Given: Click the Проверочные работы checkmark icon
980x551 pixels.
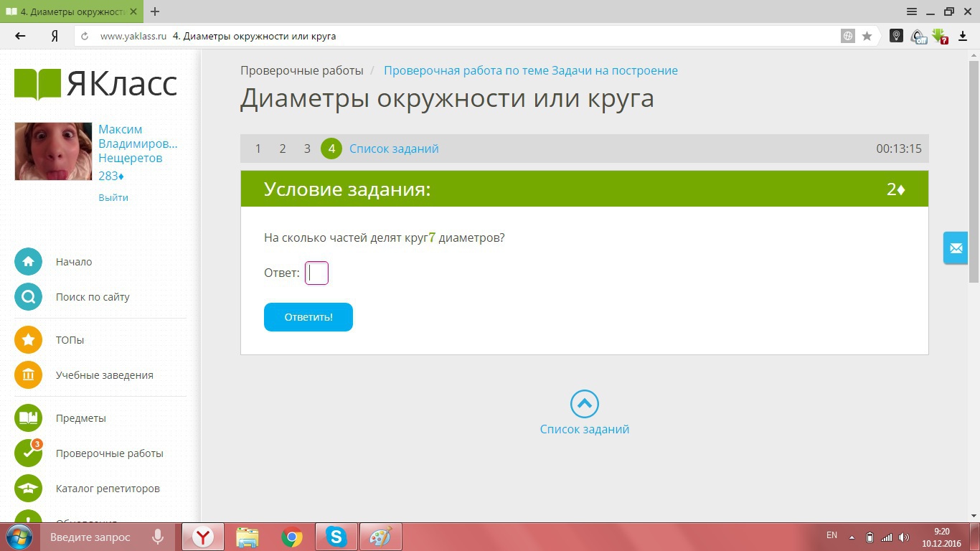Looking at the screenshot, I should click(x=28, y=453).
